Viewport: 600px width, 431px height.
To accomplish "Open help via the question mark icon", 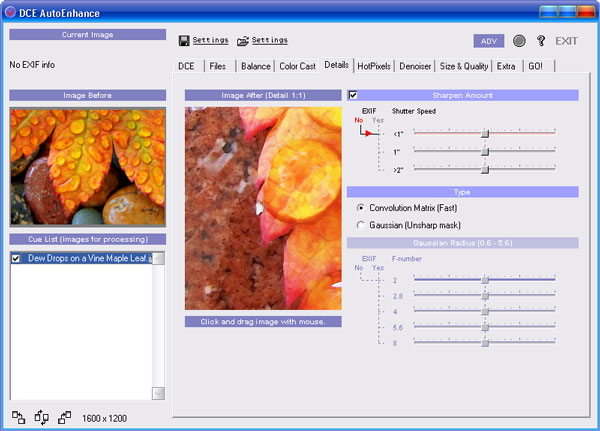I will point(541,41).
